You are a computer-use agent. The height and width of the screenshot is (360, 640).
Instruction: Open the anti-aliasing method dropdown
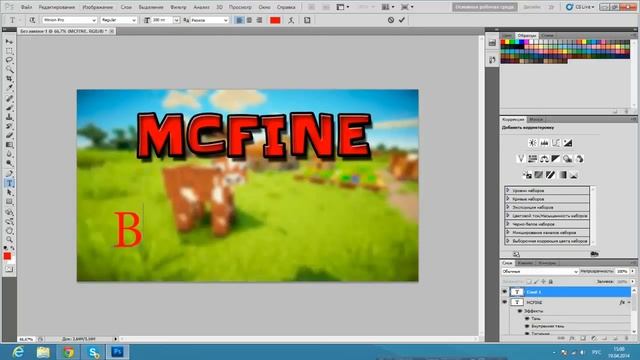(x=210, y=20)
